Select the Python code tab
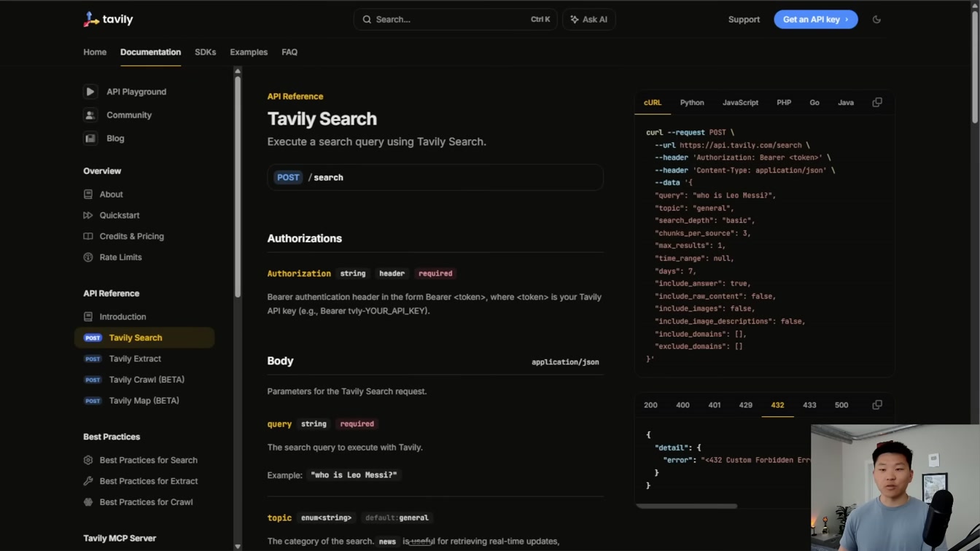This screenshot has width=980, height=551. 692,103
